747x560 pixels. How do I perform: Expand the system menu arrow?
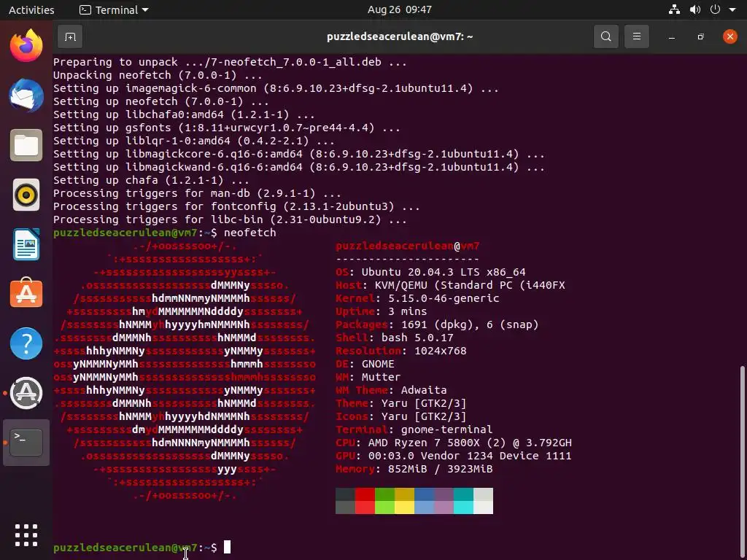732,9
